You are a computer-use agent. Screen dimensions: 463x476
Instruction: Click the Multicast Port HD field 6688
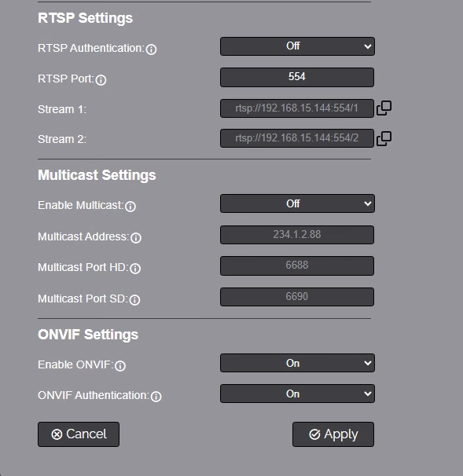pyautogui.click(x=297, y=266)
